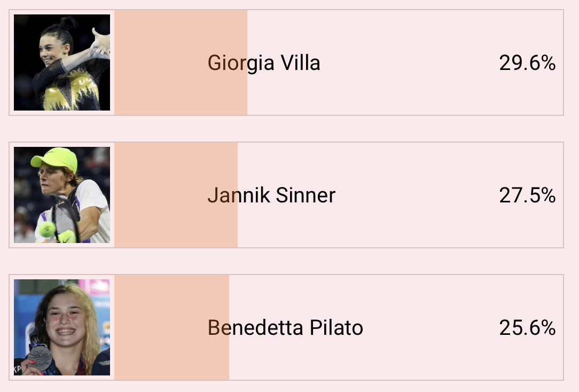Open the photo in Benedetta Pilato's row
Image resolution: width=579 pixels, height=392 pixels.
click(62, 327)
